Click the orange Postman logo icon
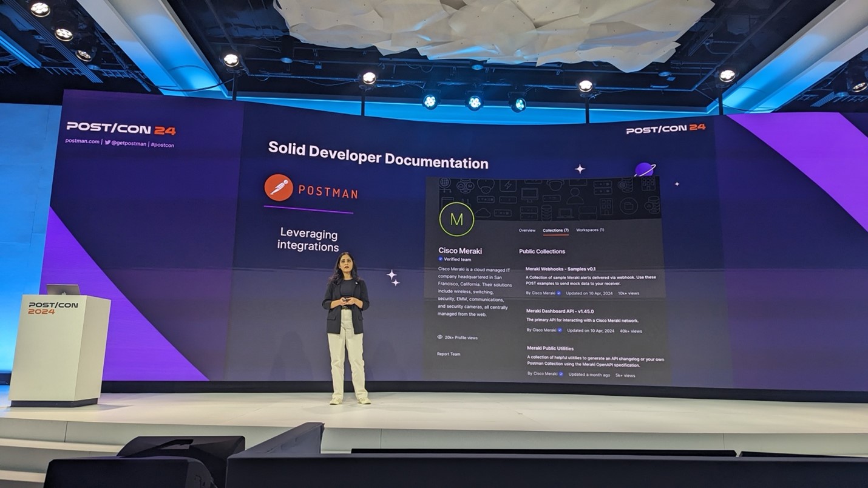 (x=279, y=188)
